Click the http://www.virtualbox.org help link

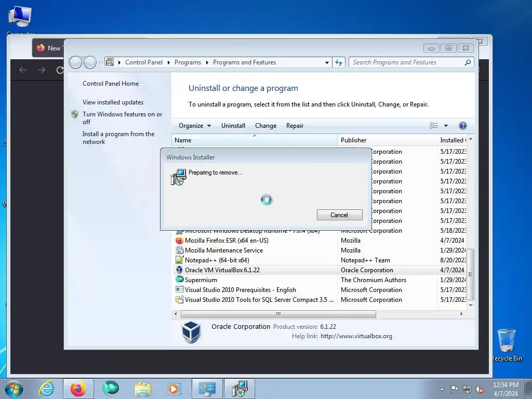(356, 336)
